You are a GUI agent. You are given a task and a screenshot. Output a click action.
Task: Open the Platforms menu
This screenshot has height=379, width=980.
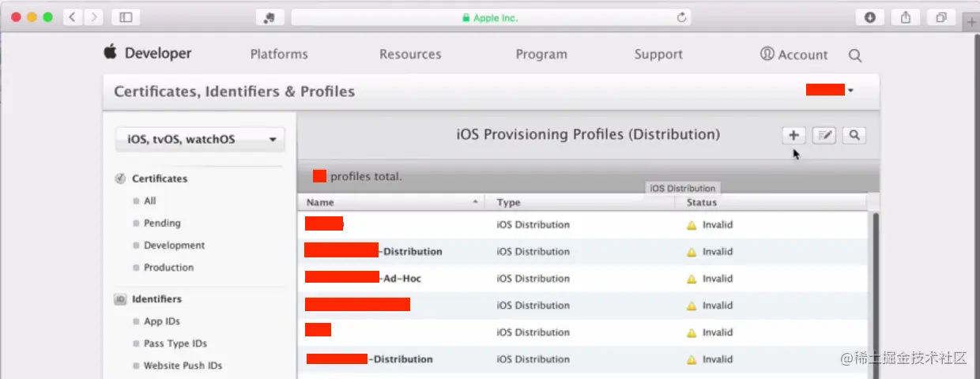click(x=279, y=54)
